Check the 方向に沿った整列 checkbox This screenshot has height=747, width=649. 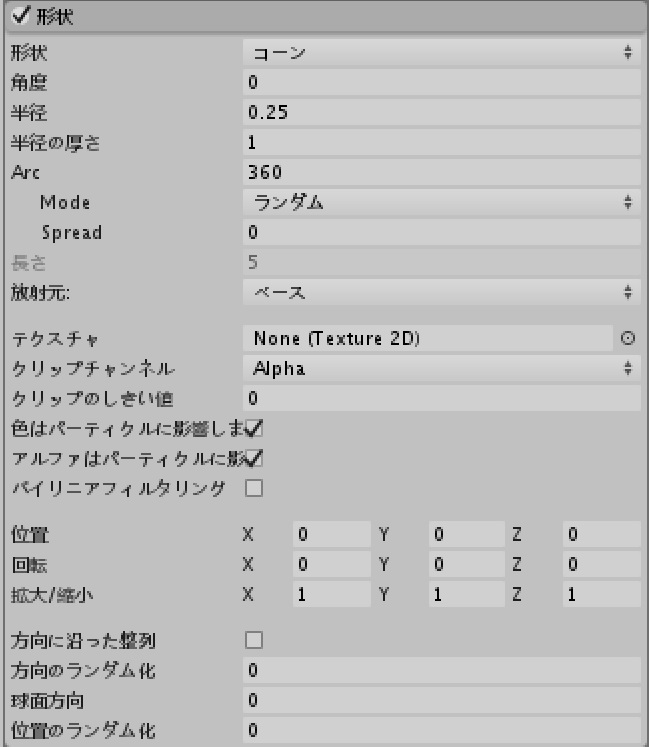pos(253,638)
